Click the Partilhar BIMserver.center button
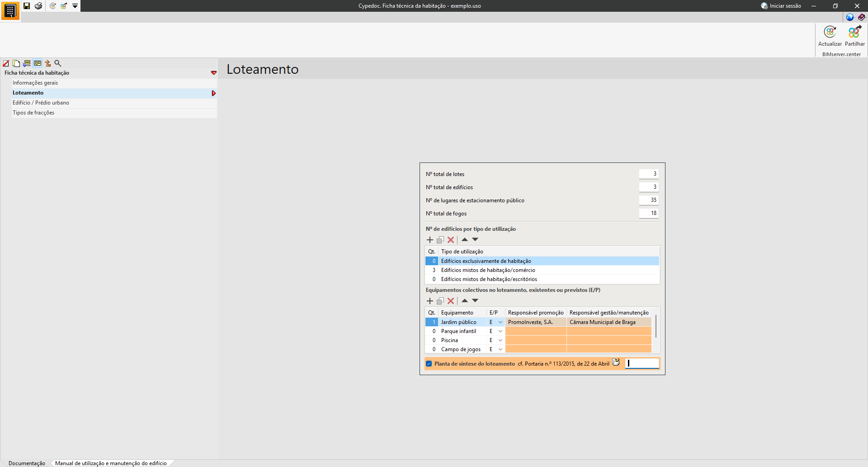The image size is (868, 467). (855, 36)
